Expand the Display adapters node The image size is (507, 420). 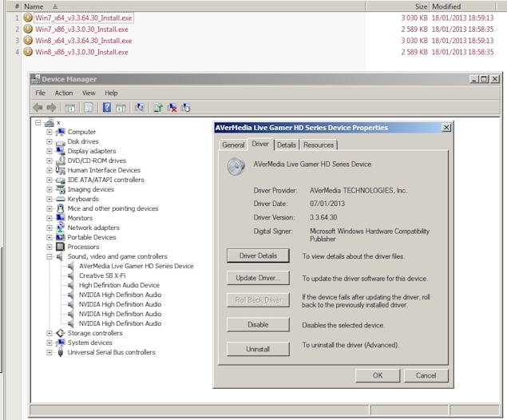pyautogui.click(x=50, y=151)
